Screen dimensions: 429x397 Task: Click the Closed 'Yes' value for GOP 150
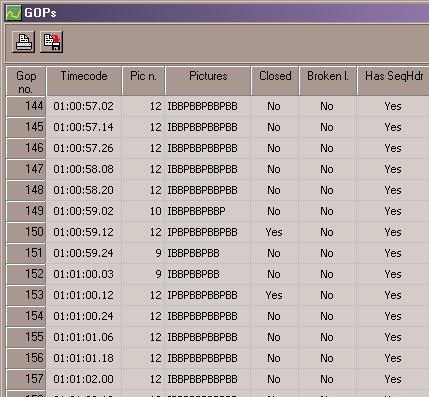coord(274,232)
